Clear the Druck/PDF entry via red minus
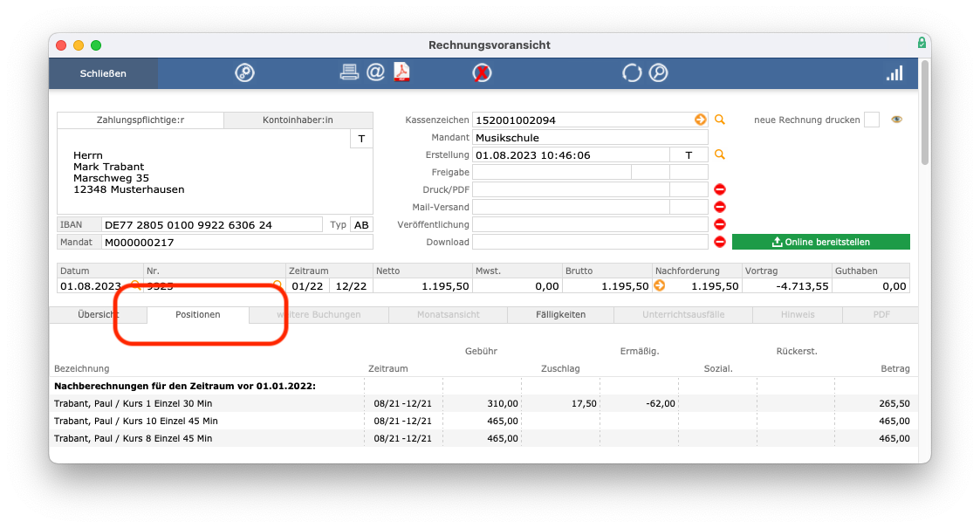980x528 pixels. (x=720, y=189)
